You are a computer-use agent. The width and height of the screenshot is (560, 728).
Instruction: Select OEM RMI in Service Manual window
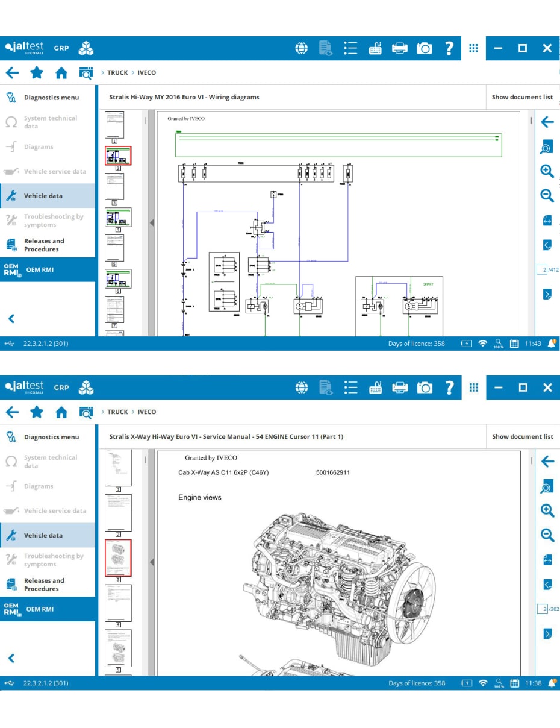(x=48, y=609)
